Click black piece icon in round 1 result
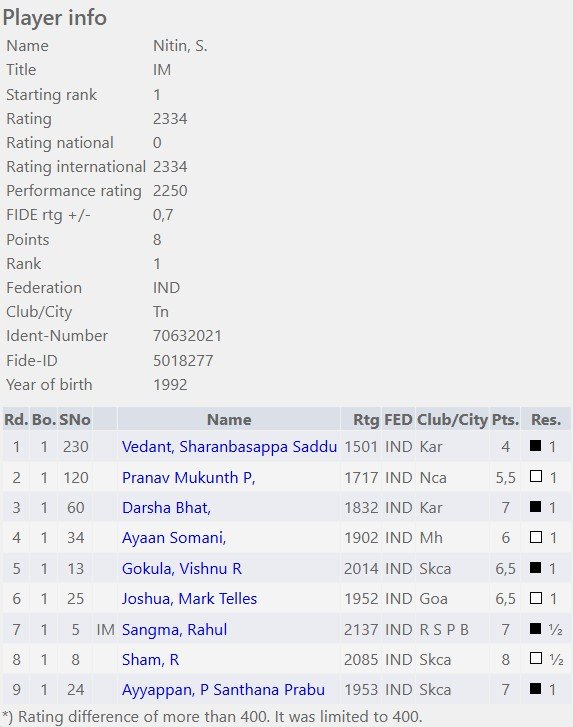The image size is (573, 727). pos(535,446)
